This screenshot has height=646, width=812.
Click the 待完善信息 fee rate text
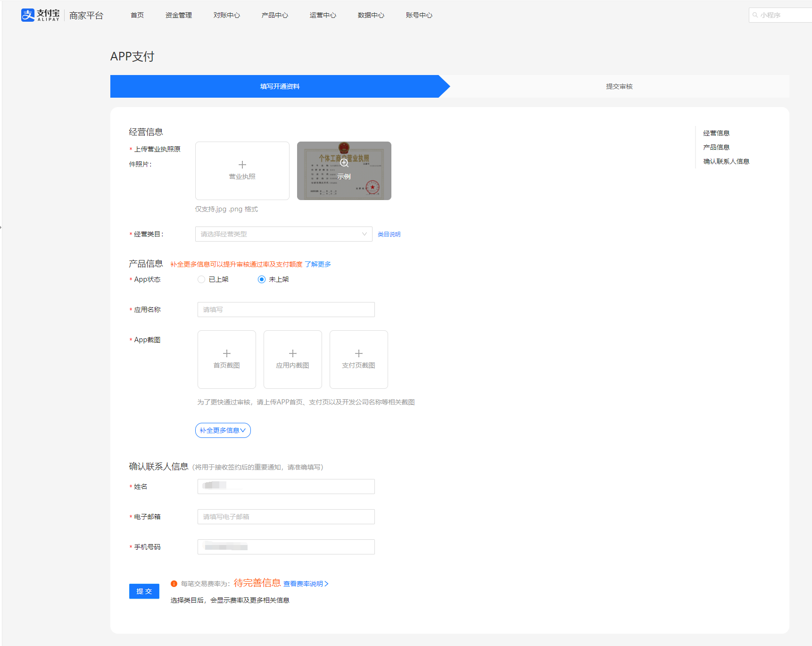tap(257, 583)
